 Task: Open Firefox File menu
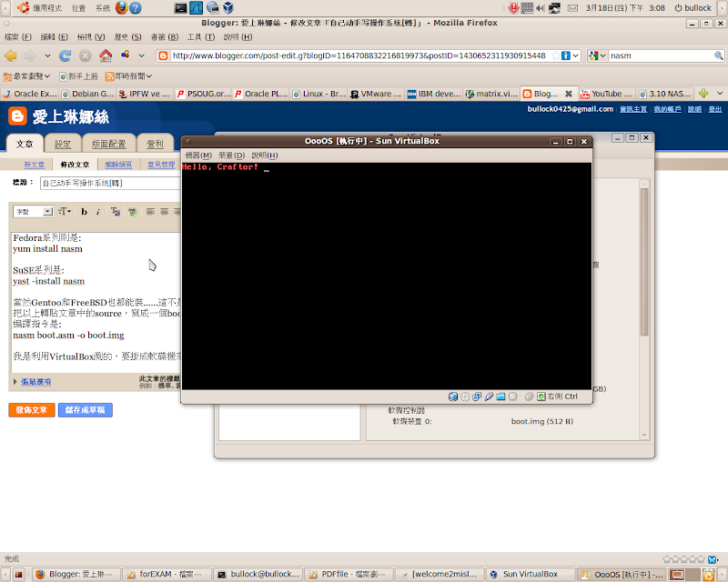coord(18,37)
